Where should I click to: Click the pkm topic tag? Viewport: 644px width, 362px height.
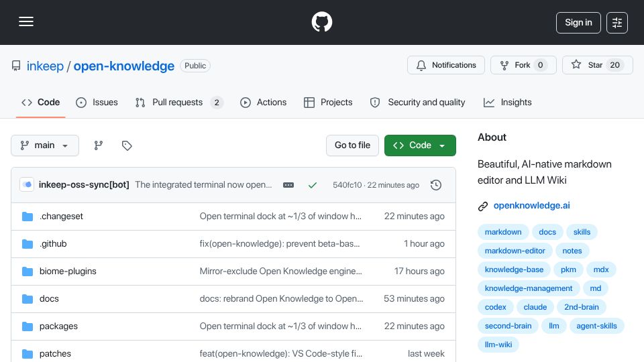(x=568, y=269)
